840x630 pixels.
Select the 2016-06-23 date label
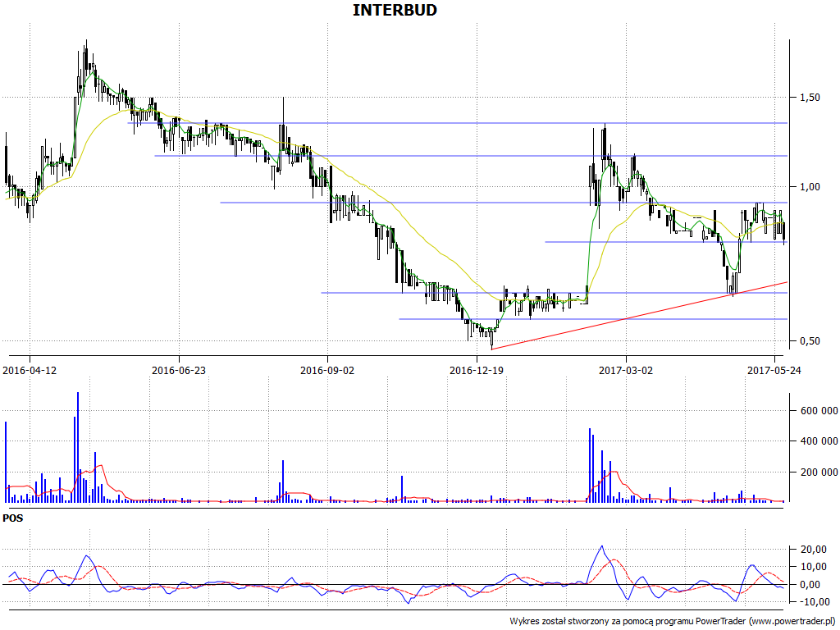point(179,370)
